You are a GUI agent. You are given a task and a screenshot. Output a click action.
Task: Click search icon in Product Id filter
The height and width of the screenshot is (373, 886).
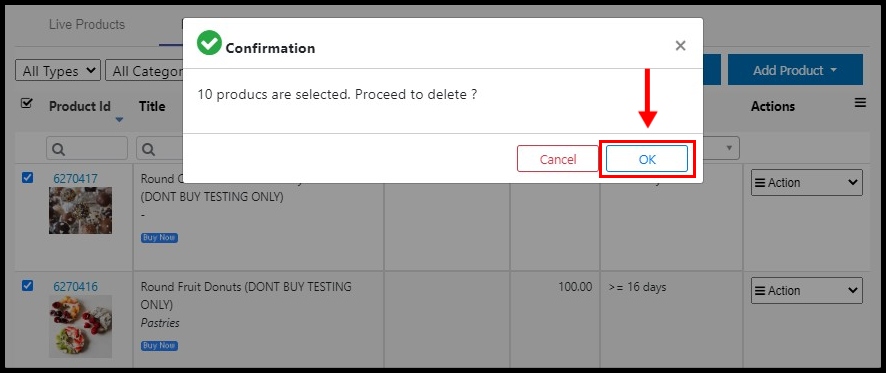click(x=58, y=149)
